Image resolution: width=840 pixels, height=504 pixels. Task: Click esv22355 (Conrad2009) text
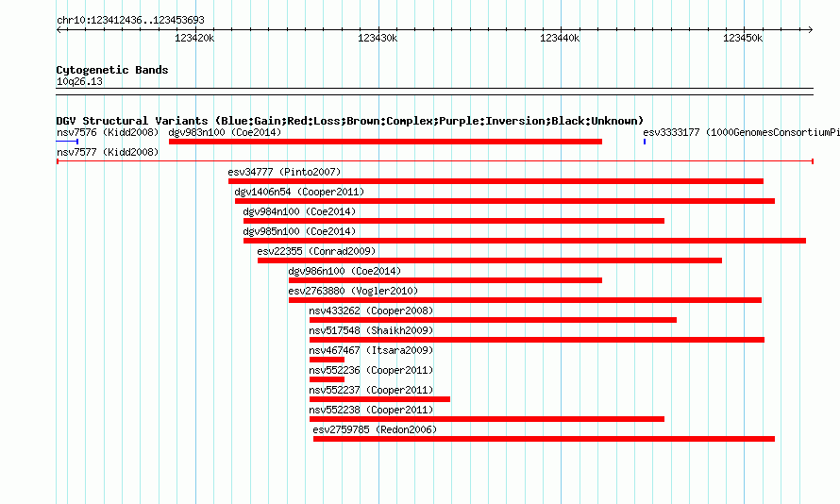tap(316, 251)
